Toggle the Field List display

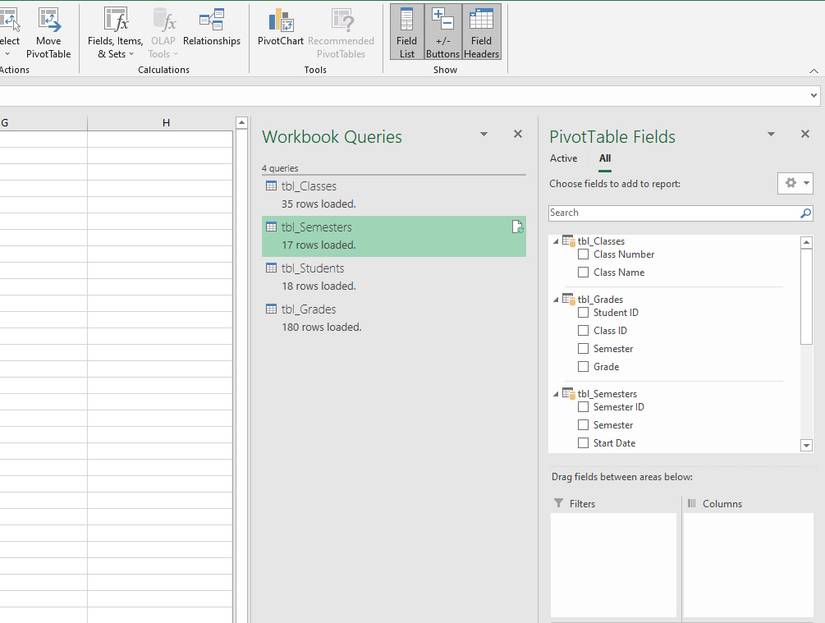click(406, 30)
